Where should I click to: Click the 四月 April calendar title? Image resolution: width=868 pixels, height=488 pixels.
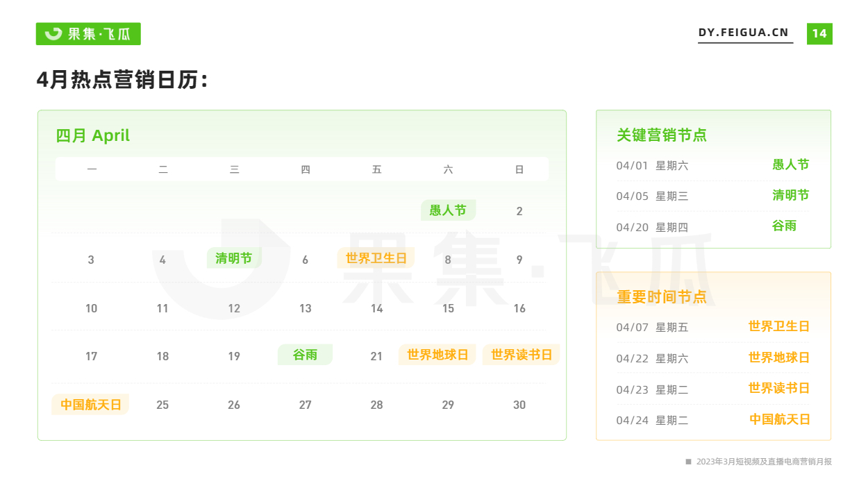click(x=93, y=135)
